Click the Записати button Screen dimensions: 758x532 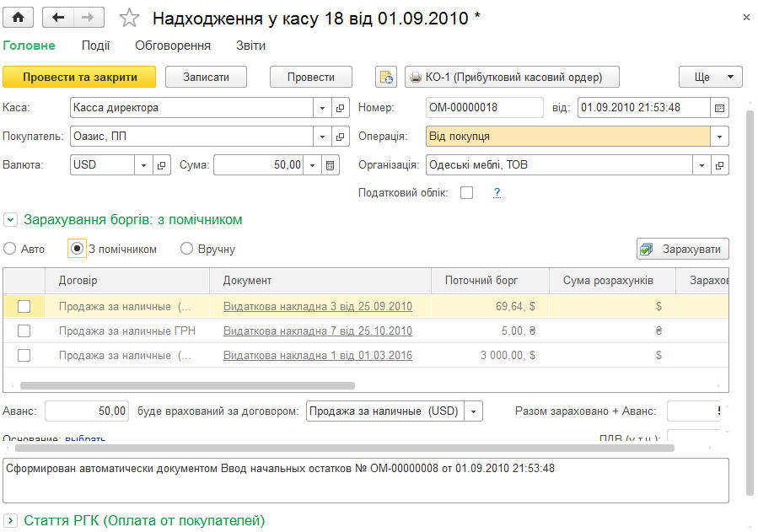pyautogui.click(x=206, y=77)
